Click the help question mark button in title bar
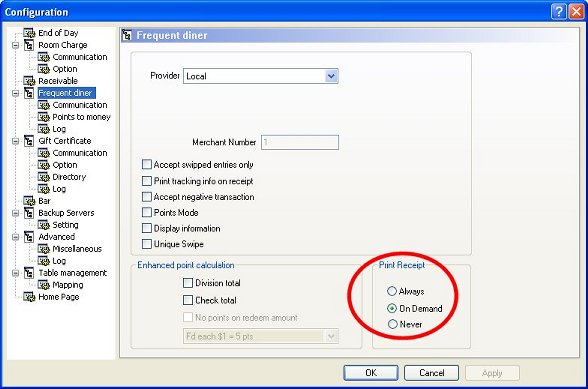The width and height of the screenshot is (588, 389). click(558, 12)
